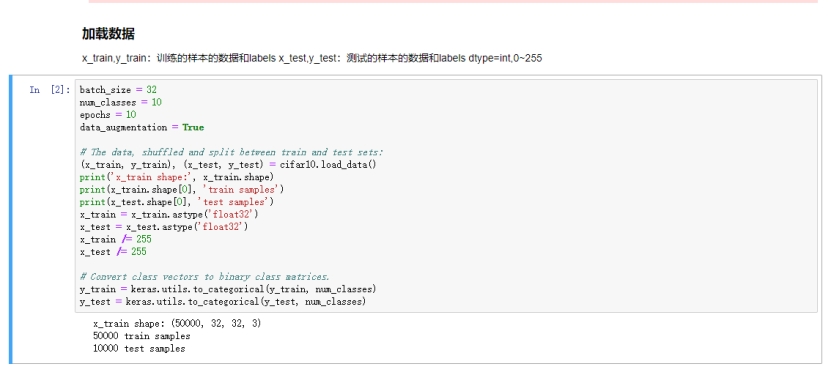Click the line printing 'x_train shape:'
Image resolution: width=831 pixels, height=375 pixels.
[x=176, y=177]
